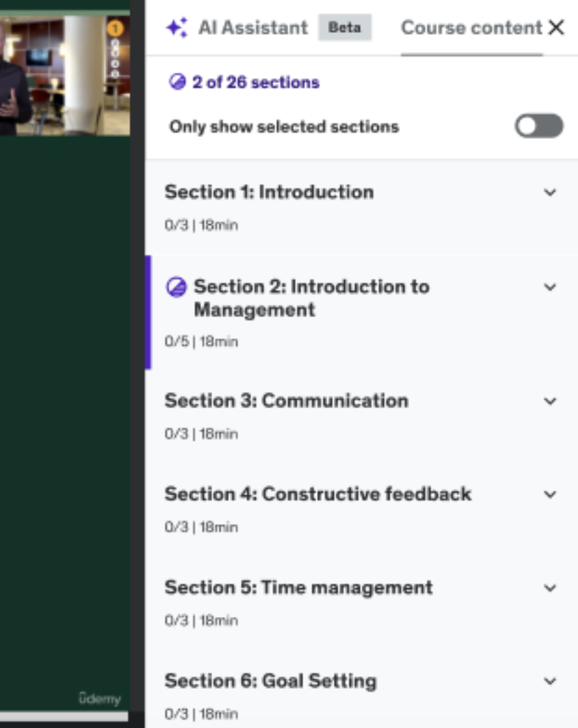Viewport: 578px width, 728px height.
Task: Expand Section 3: Communication chevron
Action: (x=550, y=402)
